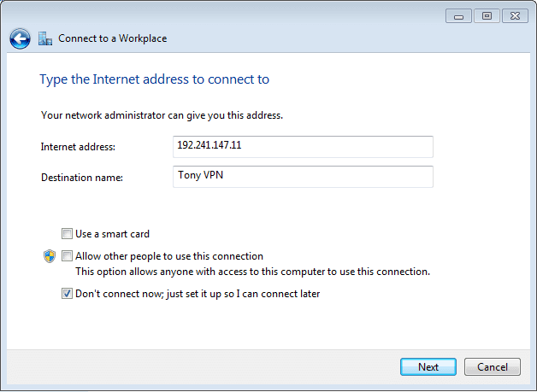Minimize the Connect to a Workplace window

(x=458, y=16)
